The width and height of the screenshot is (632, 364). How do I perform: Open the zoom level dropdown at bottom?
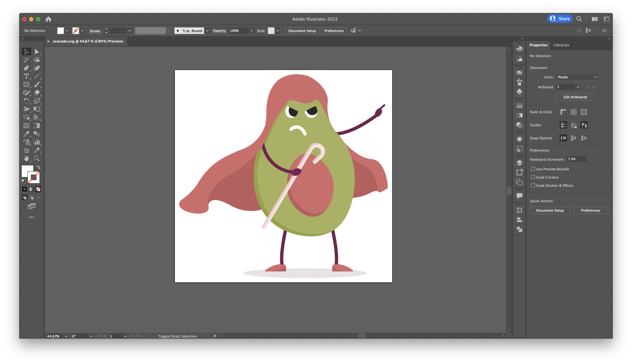point(66,336)
